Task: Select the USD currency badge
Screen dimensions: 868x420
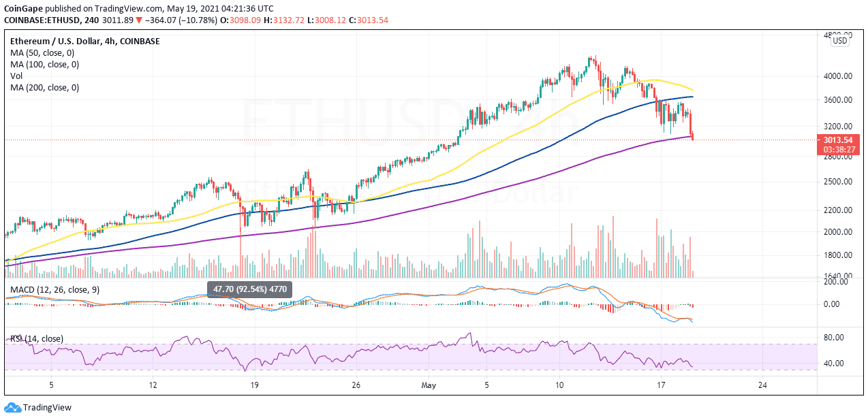Action: (x=841, y=41)
